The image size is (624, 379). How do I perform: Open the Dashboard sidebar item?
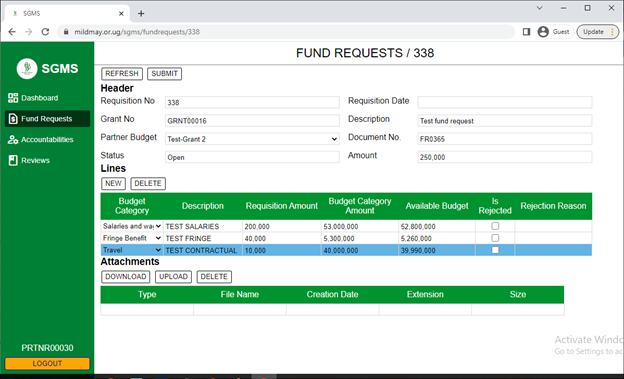tap(47, 98)
